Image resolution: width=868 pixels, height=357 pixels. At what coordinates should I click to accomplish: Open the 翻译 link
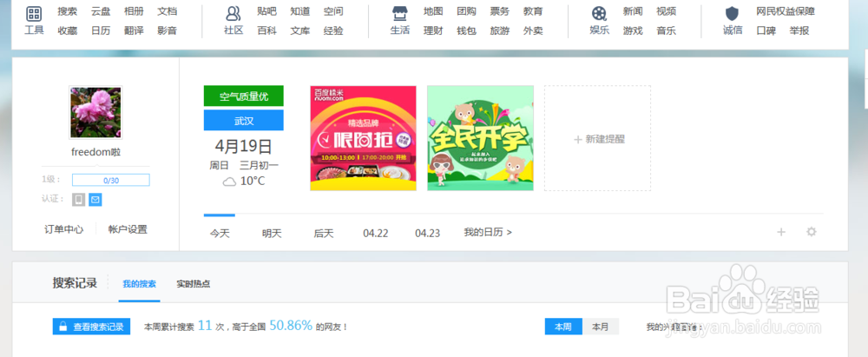point(134,30)
